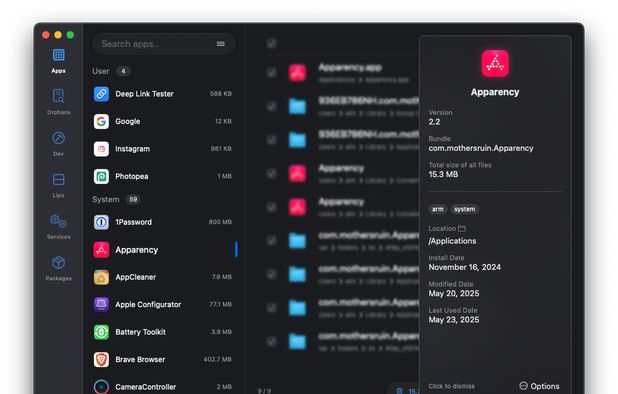618x394 pixels.
Task: Click the last used date May 23, 2025
Action: [x=454, y=320]
